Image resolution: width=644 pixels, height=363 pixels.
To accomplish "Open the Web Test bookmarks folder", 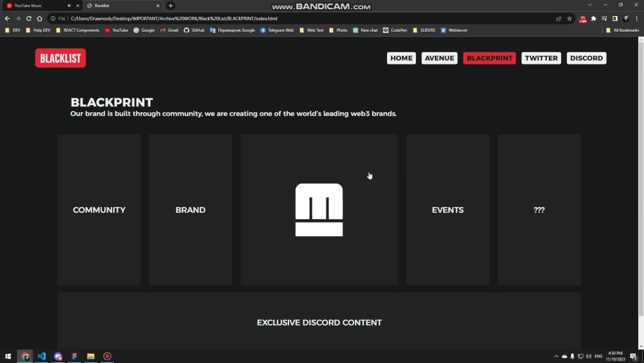I will [x=311, y=30].
